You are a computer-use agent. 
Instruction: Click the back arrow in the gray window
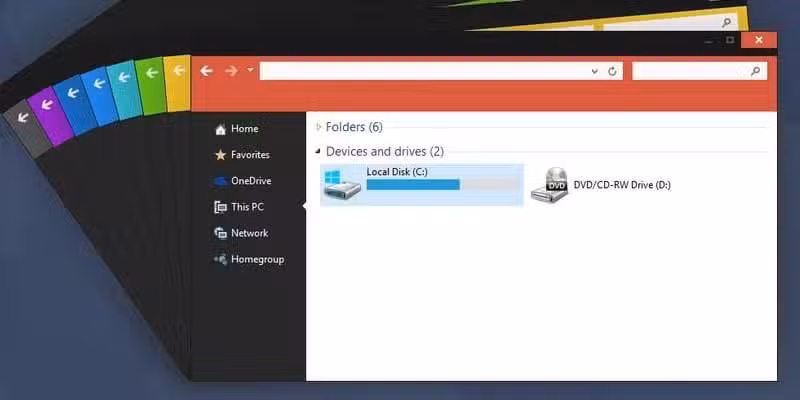[22, 118]
